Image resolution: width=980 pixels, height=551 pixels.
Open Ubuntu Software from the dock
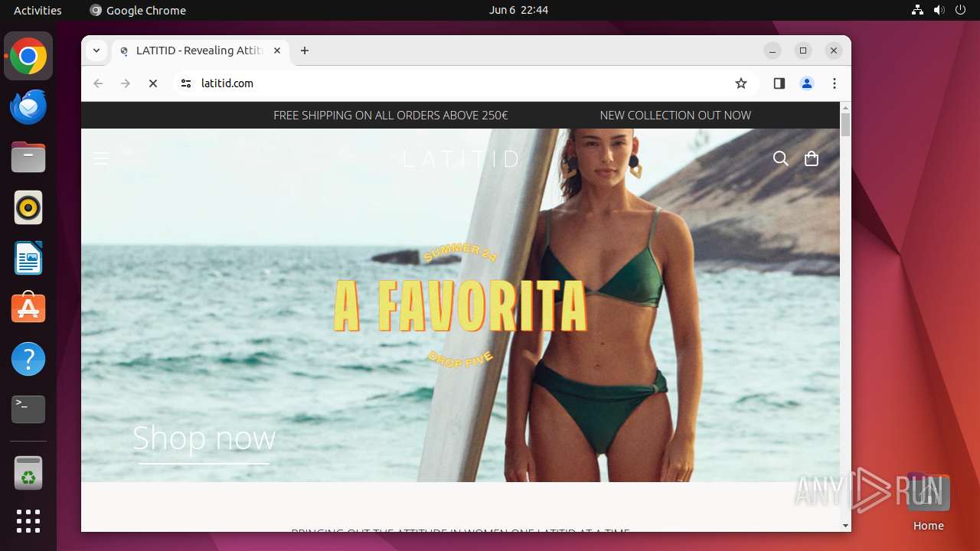click(28, 308)
